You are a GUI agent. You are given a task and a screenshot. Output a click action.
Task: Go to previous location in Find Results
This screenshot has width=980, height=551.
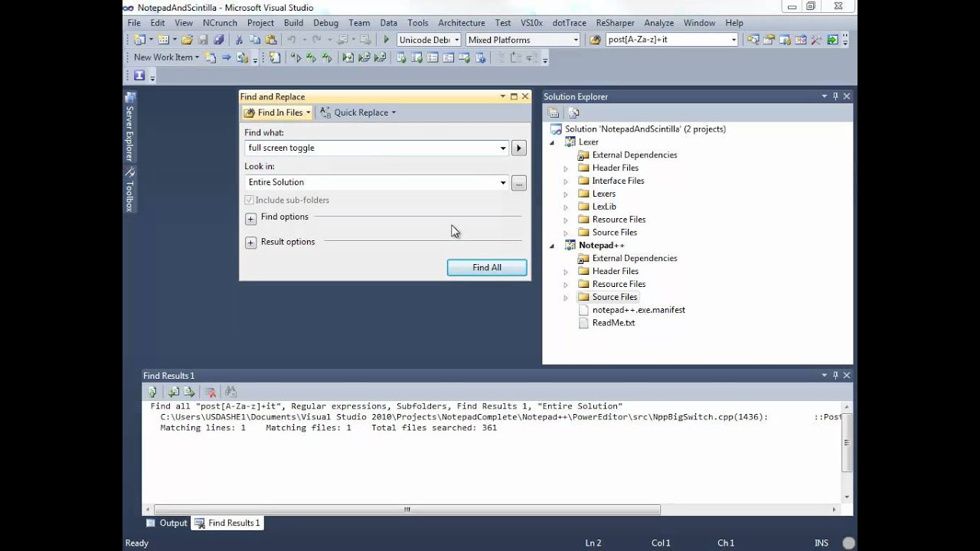[174, 391]
